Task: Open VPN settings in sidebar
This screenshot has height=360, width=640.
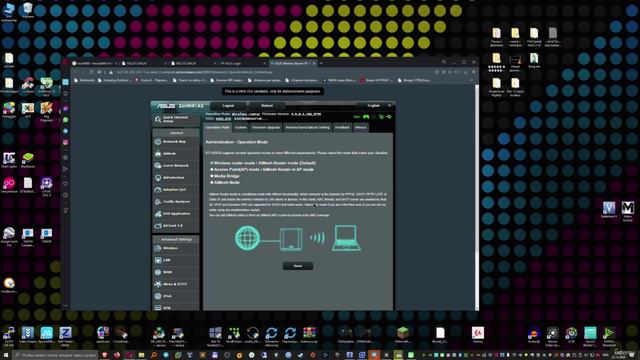Action: (176, 307)
